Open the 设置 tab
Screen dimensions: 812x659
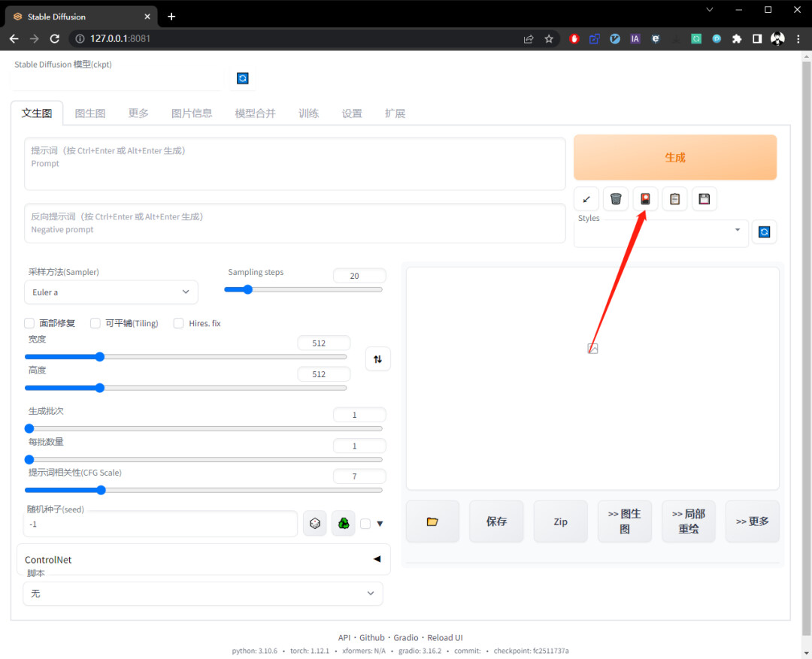pyautogui.click(x=352, y=113)
